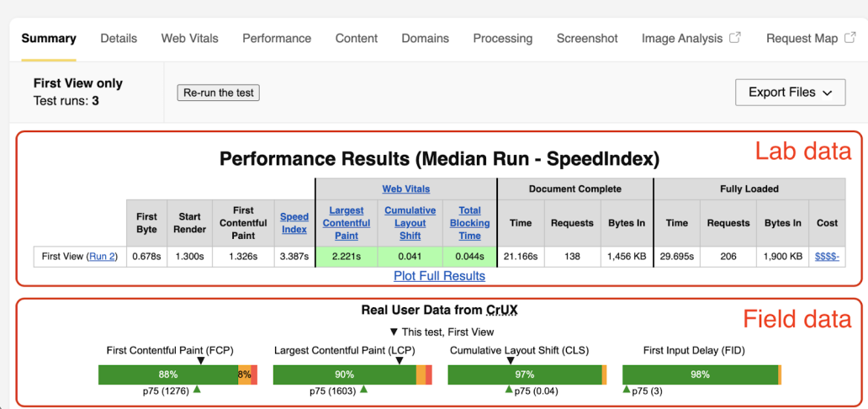This screenshot has height=409, width=868.
Task: Open the Content tab
Action: 357,38
